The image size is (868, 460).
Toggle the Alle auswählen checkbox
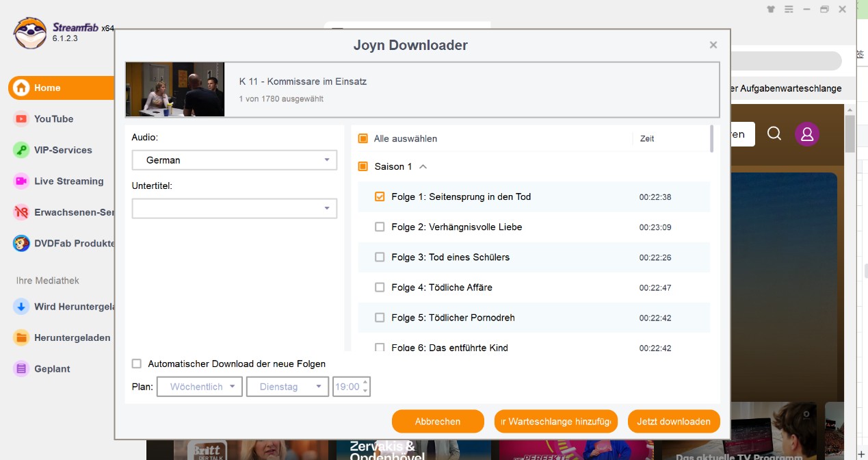(363, 138)
